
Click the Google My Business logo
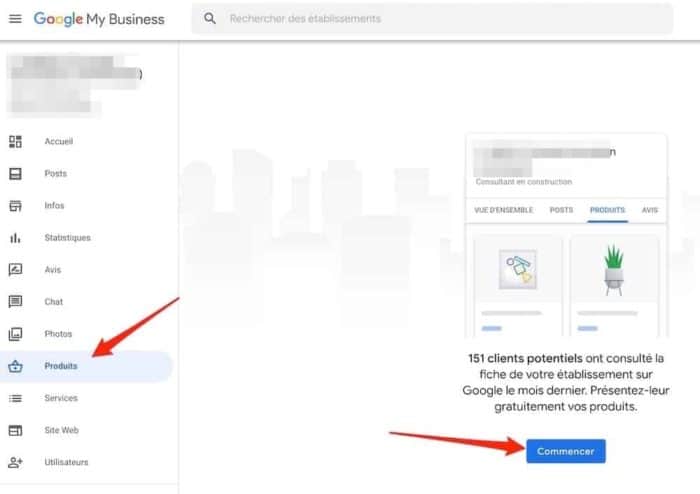pos(99,19)
